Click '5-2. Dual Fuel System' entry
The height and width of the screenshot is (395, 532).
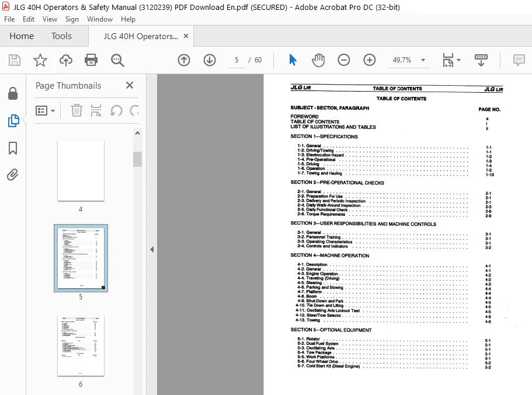[x=318, y=344]
